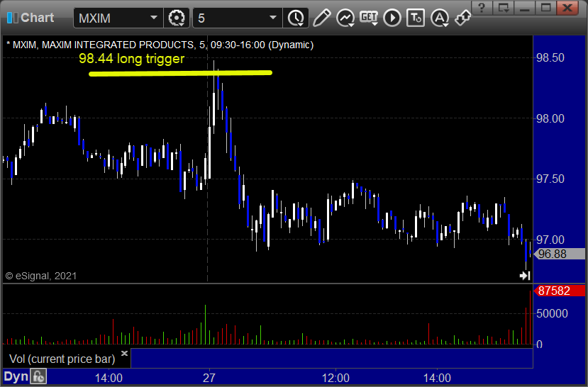Click the eSignal 2021 copyright text
Viewport: 588px width, 387px height.
pos(41,276)
